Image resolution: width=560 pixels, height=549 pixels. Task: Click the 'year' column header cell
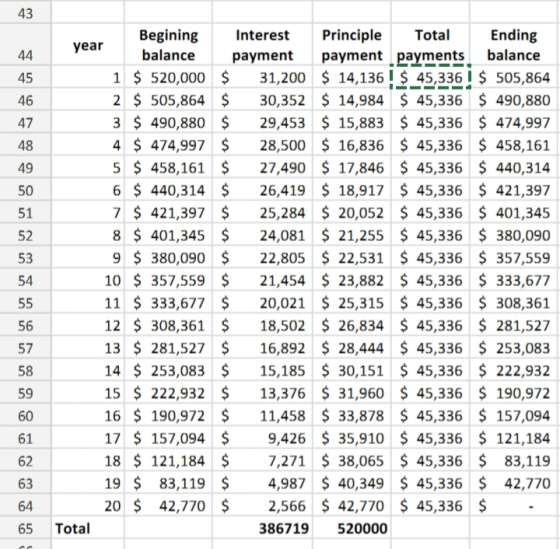[88, 45]
